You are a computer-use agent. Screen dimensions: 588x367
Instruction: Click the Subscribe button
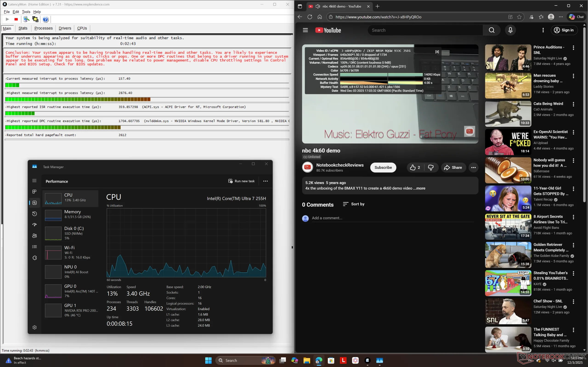383,167
